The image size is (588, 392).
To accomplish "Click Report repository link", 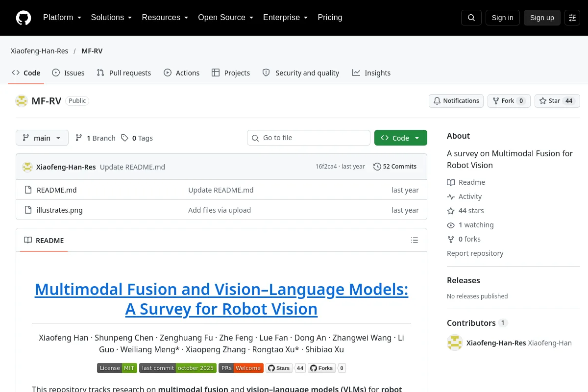I will pos(475,253).
